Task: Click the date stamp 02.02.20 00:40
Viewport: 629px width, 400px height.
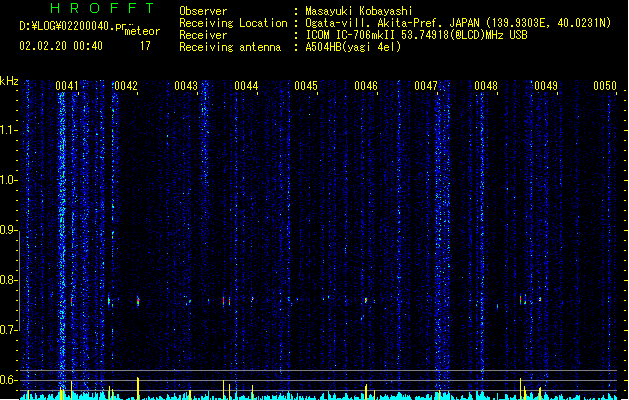Action: [x=61, y=46]
